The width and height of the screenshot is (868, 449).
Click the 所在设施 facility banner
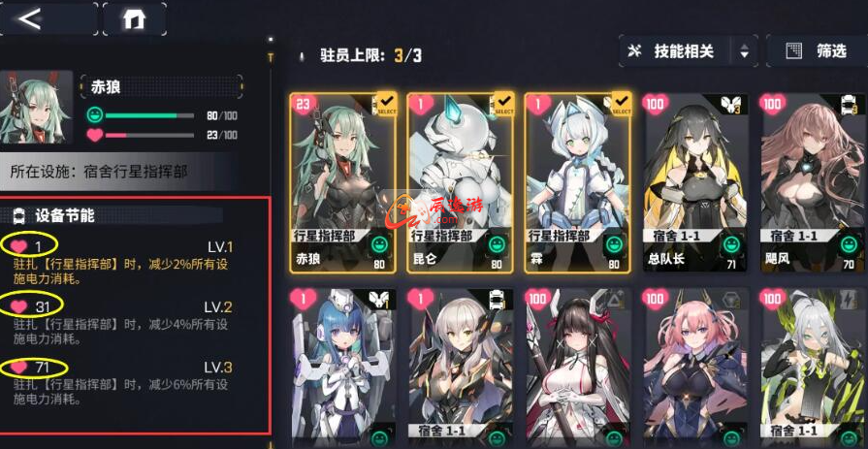119,172
